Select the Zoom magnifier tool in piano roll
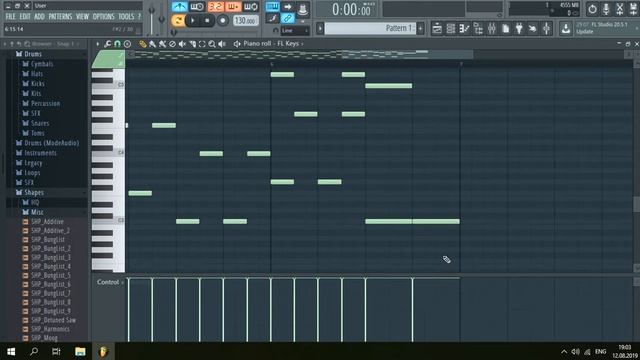 (x=212, y=44)
